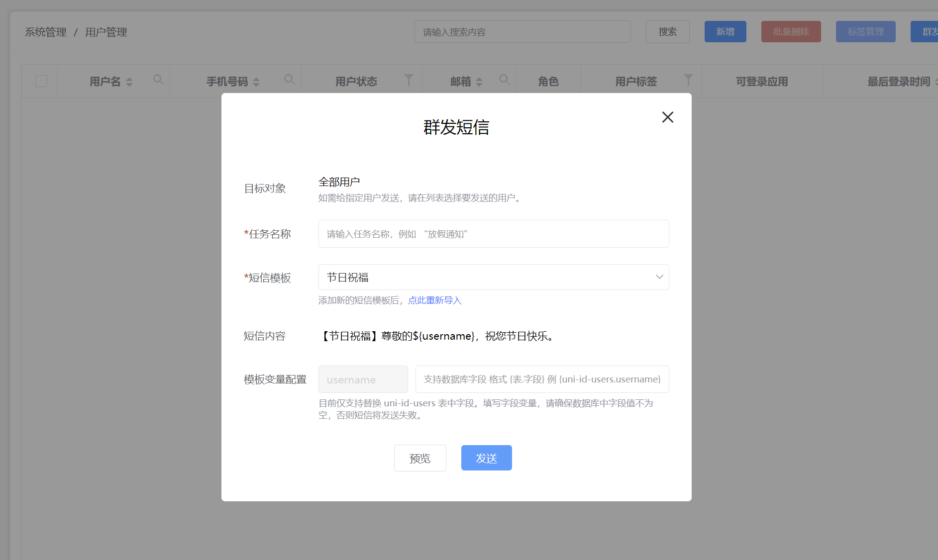
Task: Click the search icon in 用户名 column
Action: (x=158, y=80)
